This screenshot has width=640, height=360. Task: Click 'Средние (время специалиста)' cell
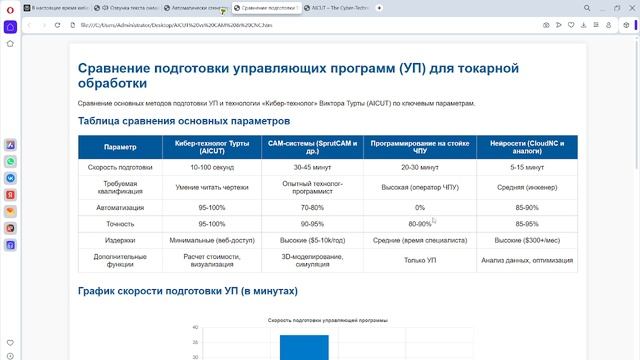coord(420,240)
